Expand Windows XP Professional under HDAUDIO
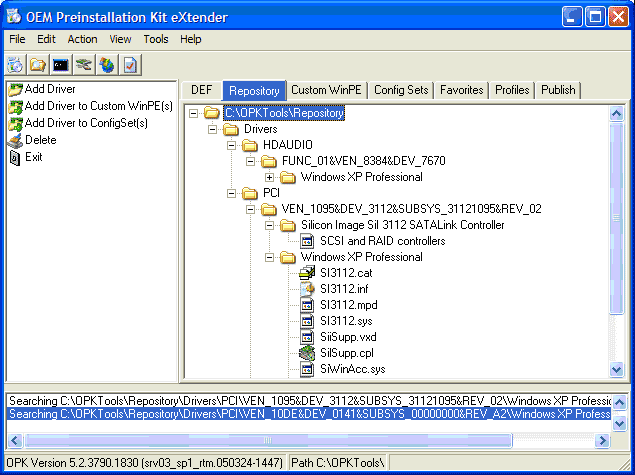This screenshot has width=635, height=475. point(270,177)
